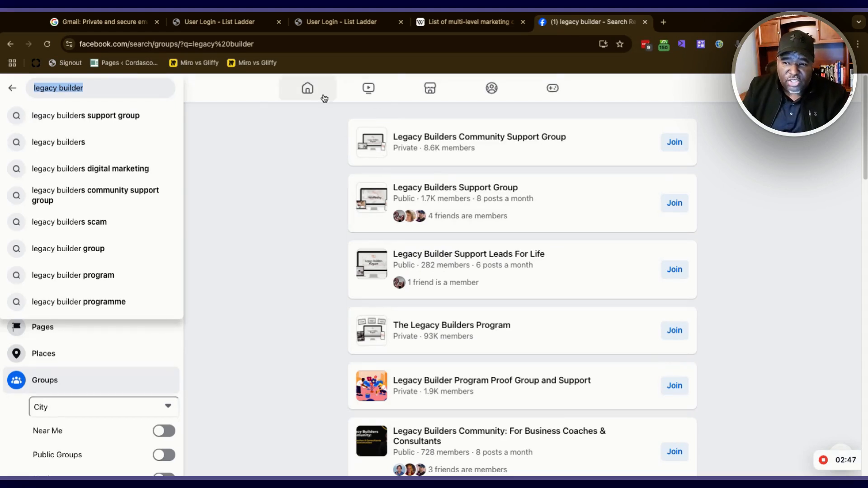Screen dimensions: 868x488
Task: Select suggestion 'legacy builder program'
Action: (92, 275)
